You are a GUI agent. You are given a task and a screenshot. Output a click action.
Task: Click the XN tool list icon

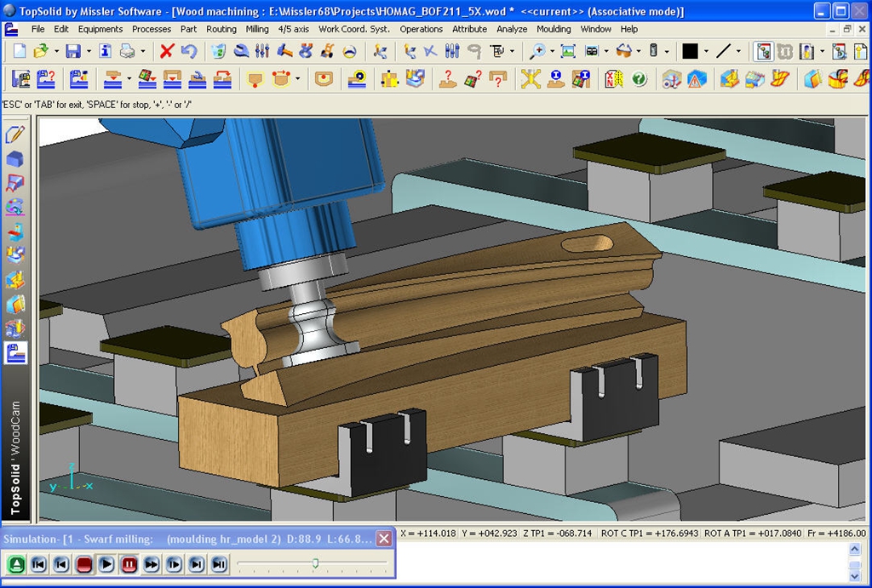point(614,79)
